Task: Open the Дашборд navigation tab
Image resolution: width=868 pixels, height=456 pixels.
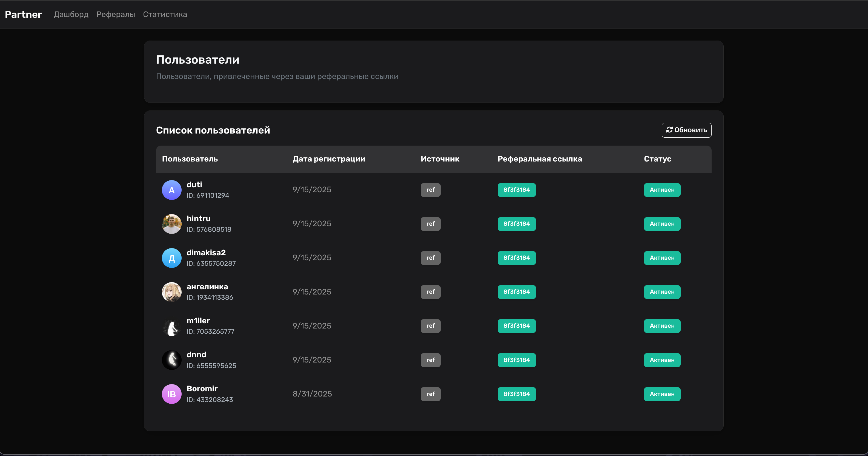Action: (x=71, y=15)
